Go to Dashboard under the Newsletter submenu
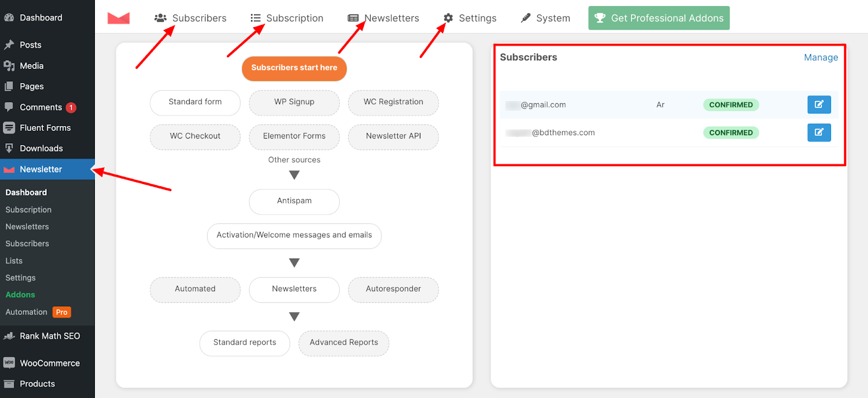Image resolution: width=868 pixels, height=398 pixels. point(26,192)
